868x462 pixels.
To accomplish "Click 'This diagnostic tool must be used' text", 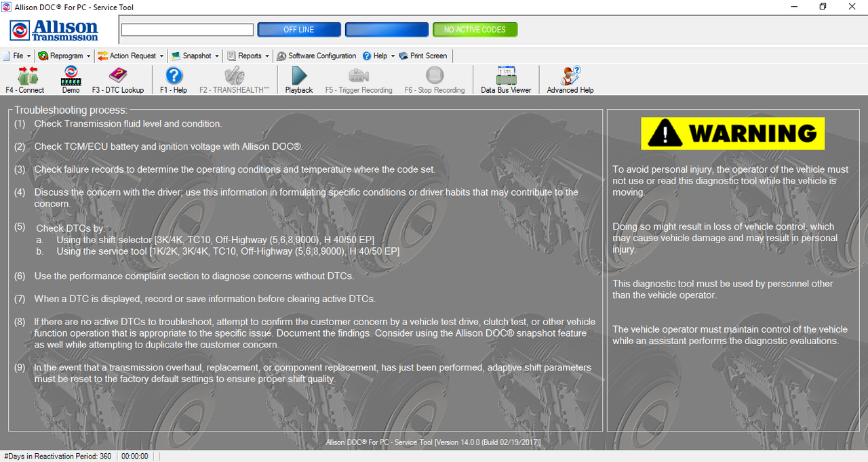I will coord(723,289).
